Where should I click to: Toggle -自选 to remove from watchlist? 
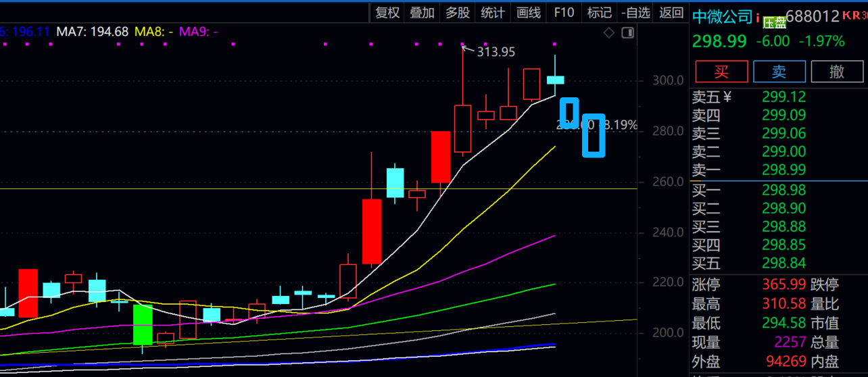click(x=635, y=12)
